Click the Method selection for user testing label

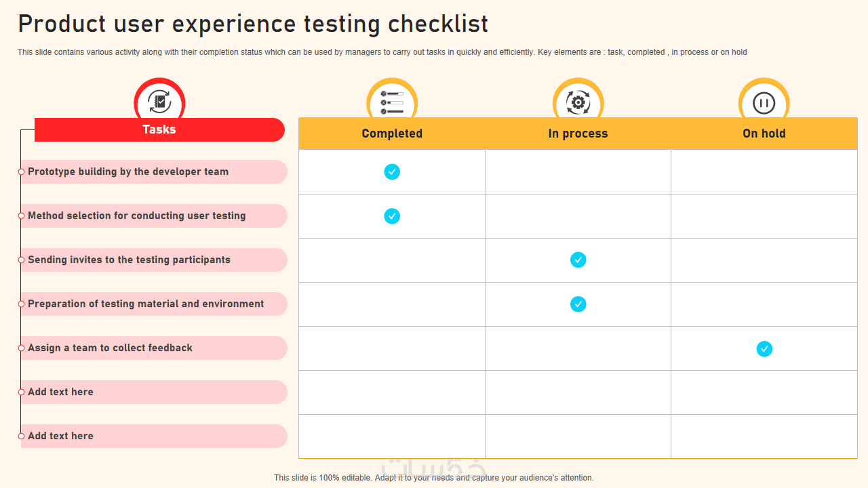point(136,216)
